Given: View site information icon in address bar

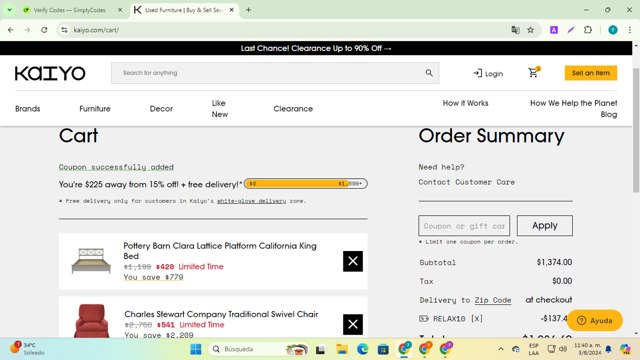Looking at the screenshot, I should pos(64,30).
